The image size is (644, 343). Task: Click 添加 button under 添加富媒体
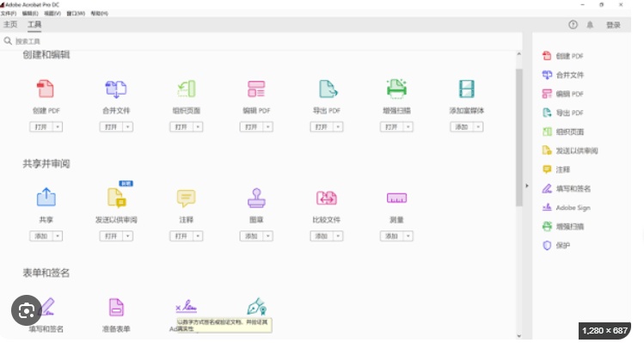coord(462,127)
